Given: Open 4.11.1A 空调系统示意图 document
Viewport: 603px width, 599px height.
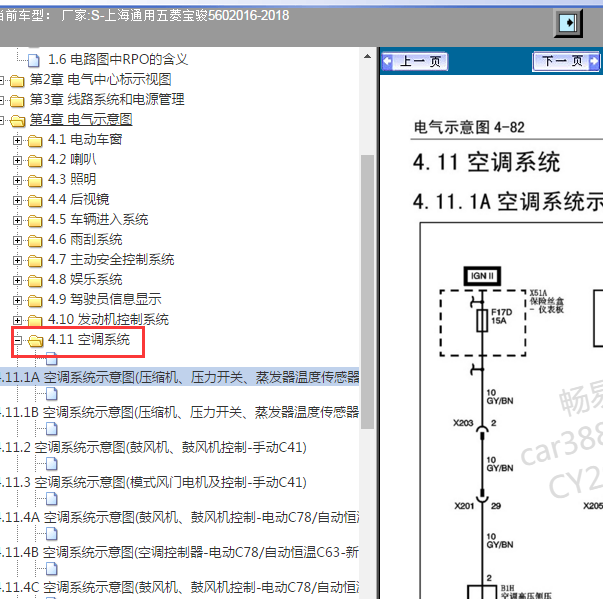Looking at the screenshot, I should 180,377.
